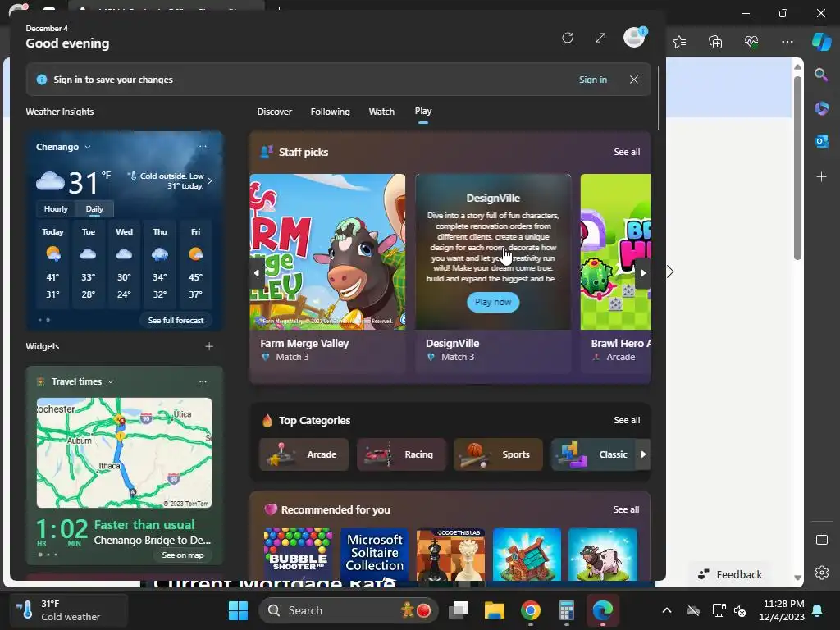The image size is (840, 630).
Task: Open Edge Collections icon
Action: (x=715, y=42)
